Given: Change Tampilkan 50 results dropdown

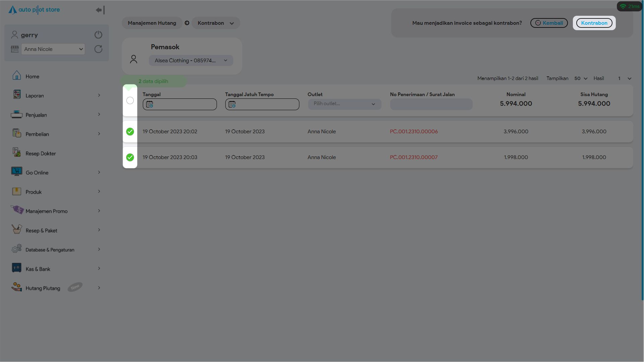Looking at the screenshot, I should tap(581, 78).
